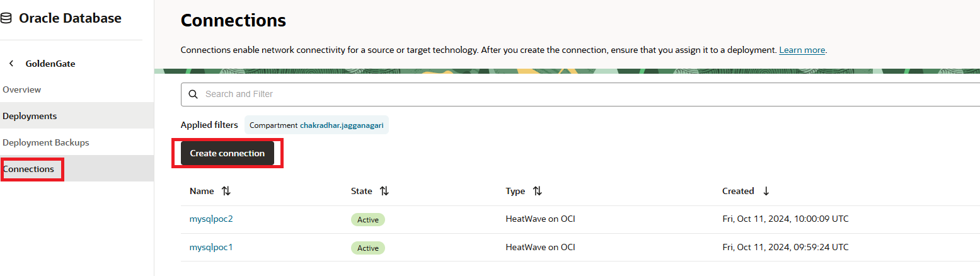Toggle the Created column sort arrow

tap(766, 191)
